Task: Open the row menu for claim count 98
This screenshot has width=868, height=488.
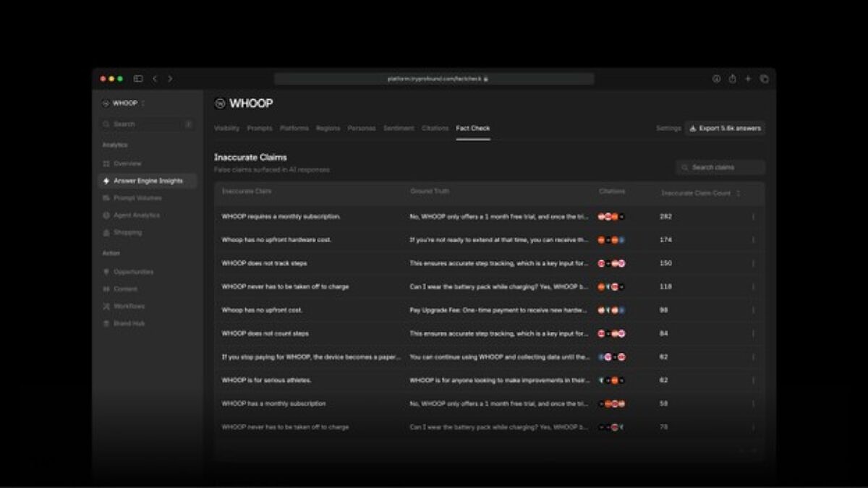Action: [752, 310]
